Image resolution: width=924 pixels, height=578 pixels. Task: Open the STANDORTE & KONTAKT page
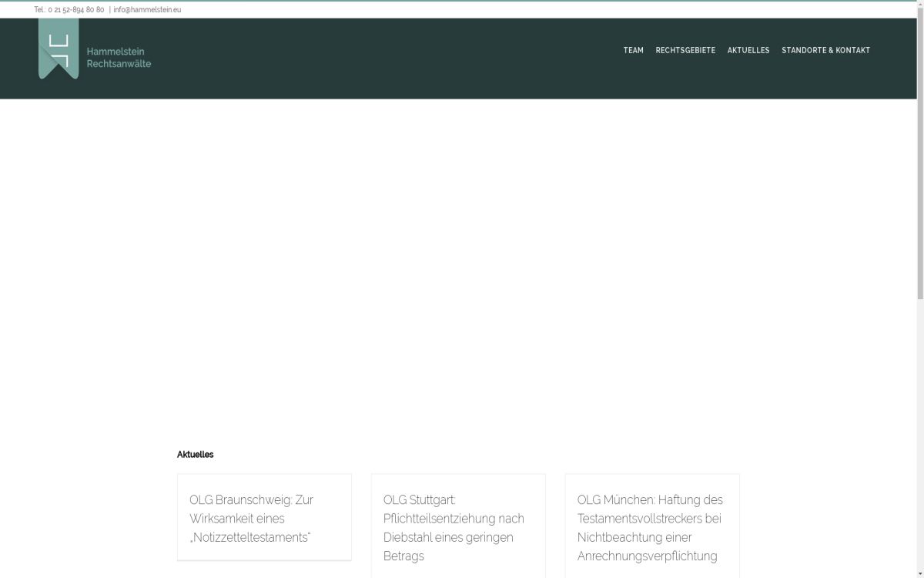tap(826, 50)
